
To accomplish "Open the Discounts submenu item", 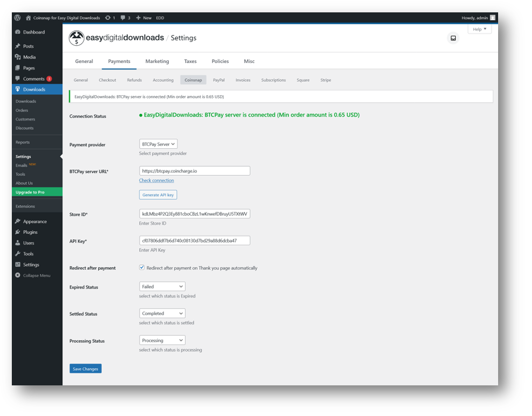I will click(x=24, y=128).
